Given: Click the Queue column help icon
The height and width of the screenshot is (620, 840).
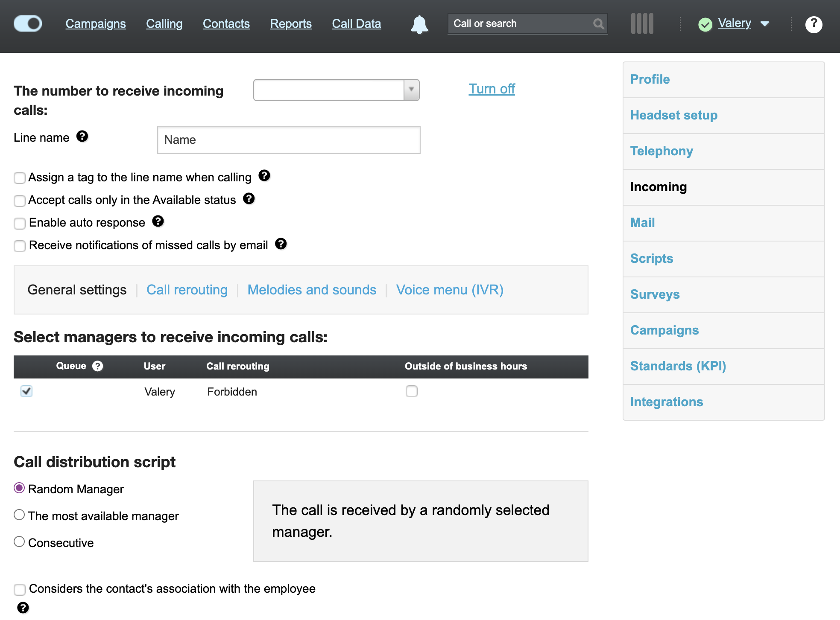Looking at the screenshot, I should [98, 366].
